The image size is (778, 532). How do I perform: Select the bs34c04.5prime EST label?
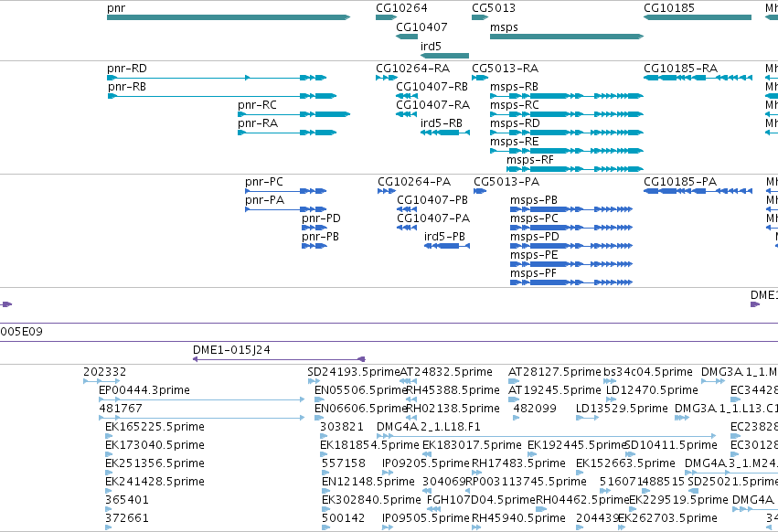point(648,372)
